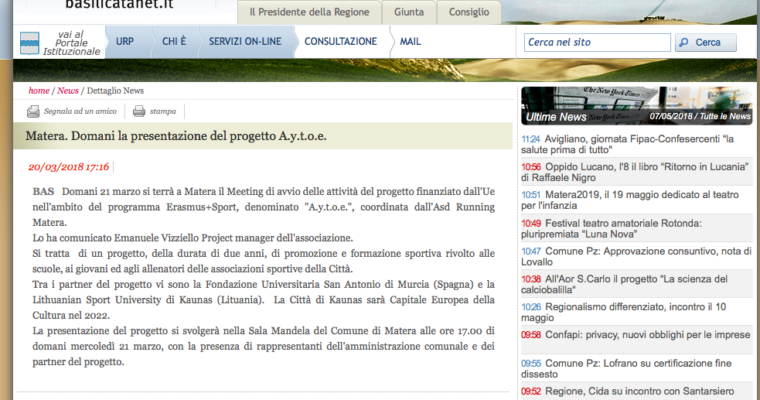The image size is (760, 400).
Task: Click the basilicatanet.it site logo text
Action: [119, 5]
